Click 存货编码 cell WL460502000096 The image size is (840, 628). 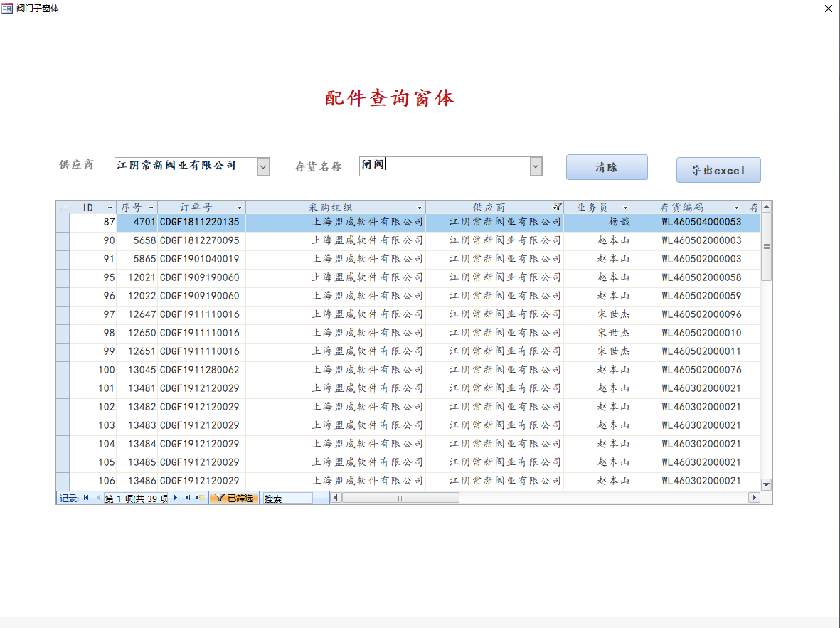[x=687, y=314]
